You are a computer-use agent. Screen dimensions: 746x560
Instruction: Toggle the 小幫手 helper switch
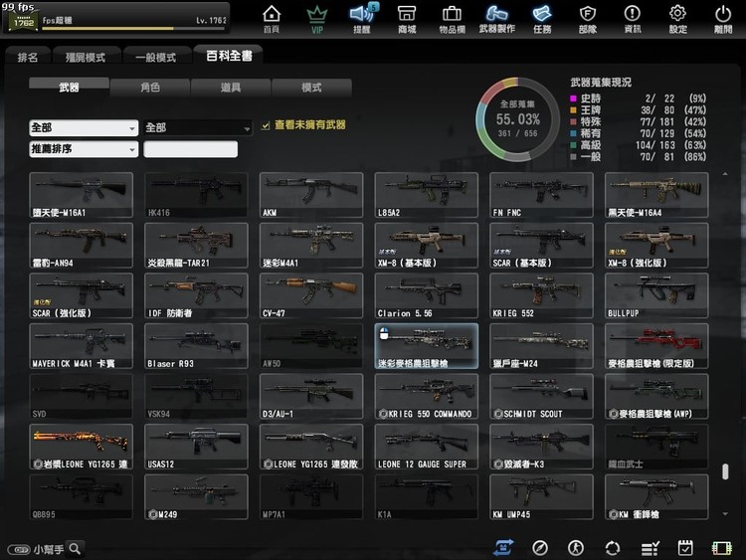click(19, 549)
